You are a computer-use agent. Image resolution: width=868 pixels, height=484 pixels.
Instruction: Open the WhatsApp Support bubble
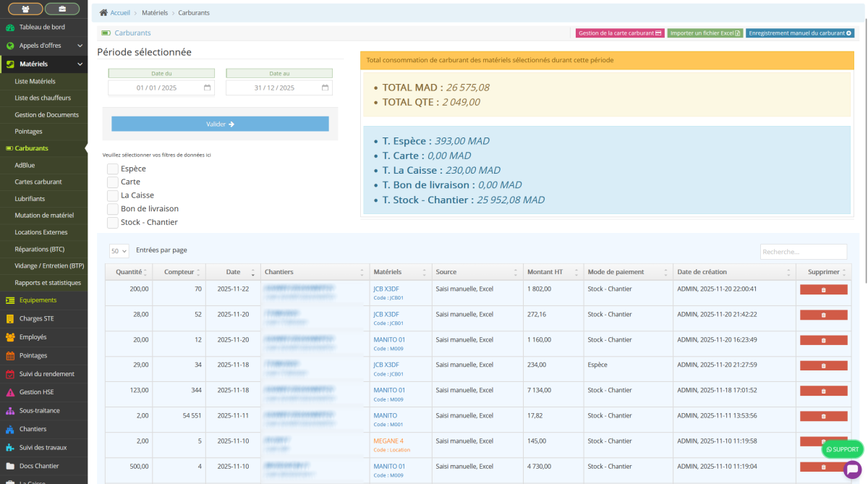(x=843, y=449)
